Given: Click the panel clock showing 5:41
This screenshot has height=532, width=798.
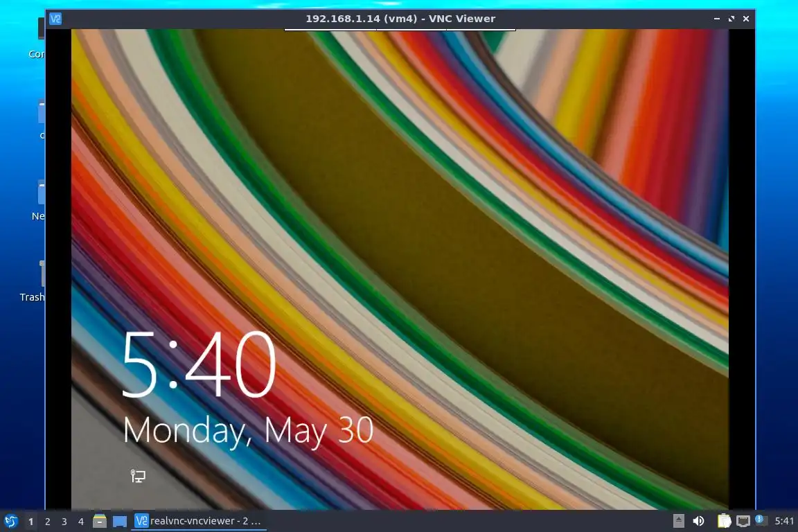Looking at the screenshot, I should [x=784, y=521].
